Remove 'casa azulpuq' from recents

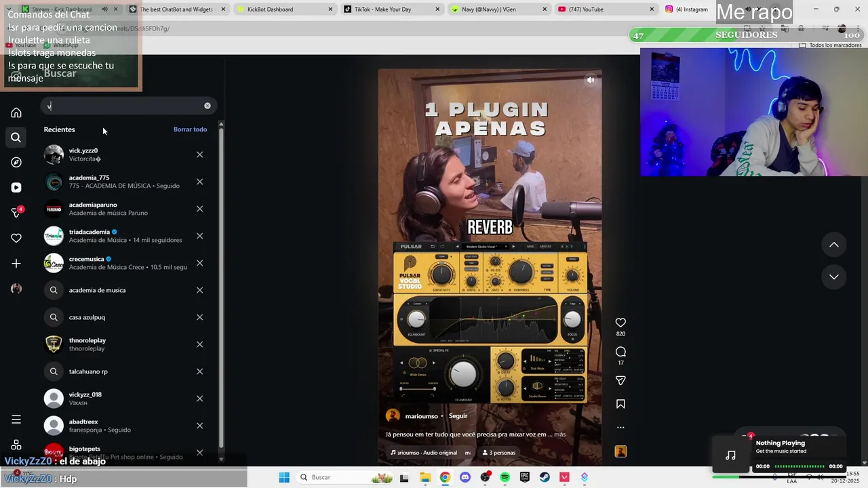[x=199, y=317]
